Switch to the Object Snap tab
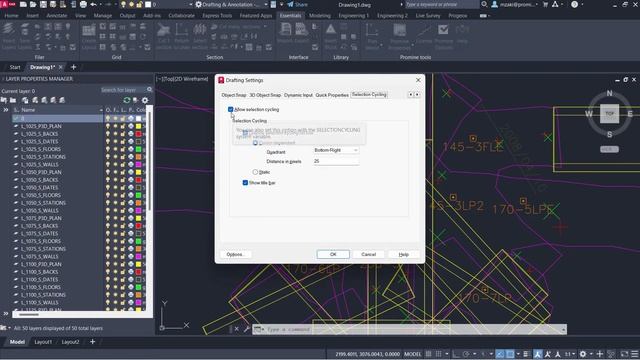The height and width of the screenshot is (360, 640). (234, 95)
